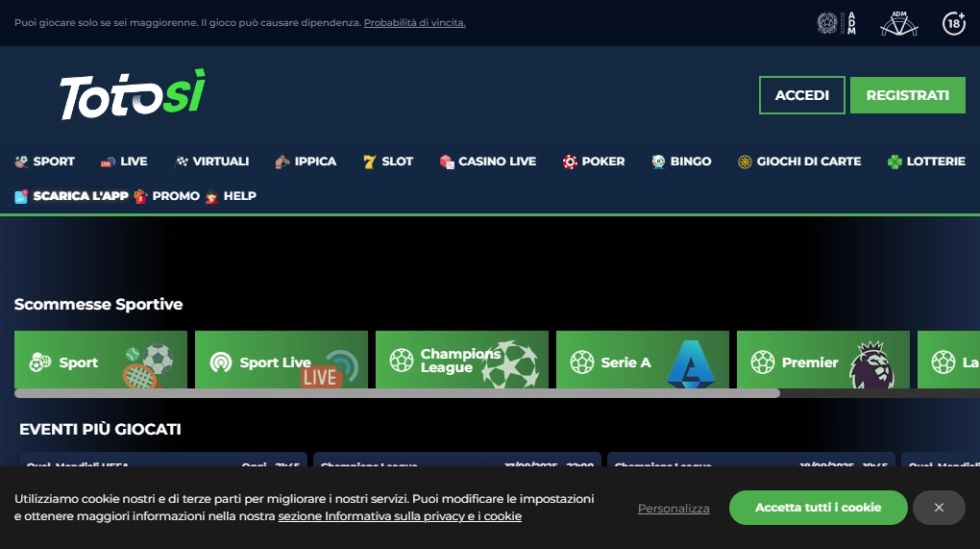Click the Premier League lion logo
Viewport: 980px width, 549px height.
point(871,364)
